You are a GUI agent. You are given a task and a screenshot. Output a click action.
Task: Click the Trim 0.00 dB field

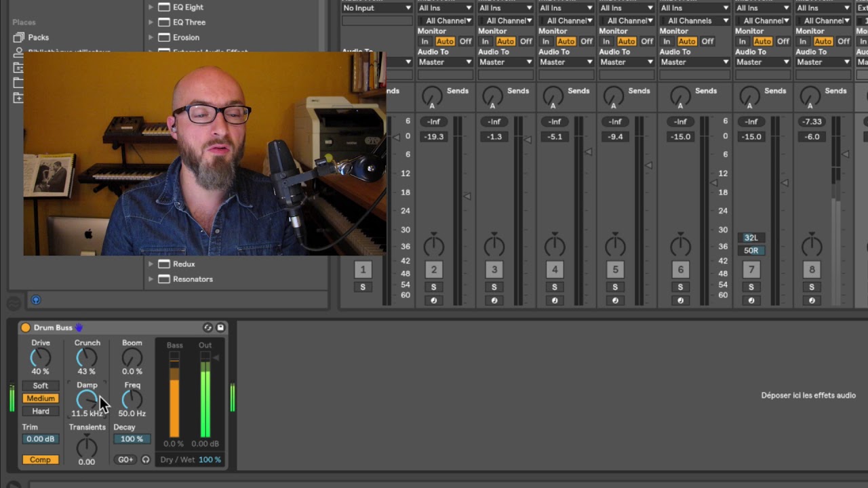[41, 439]
